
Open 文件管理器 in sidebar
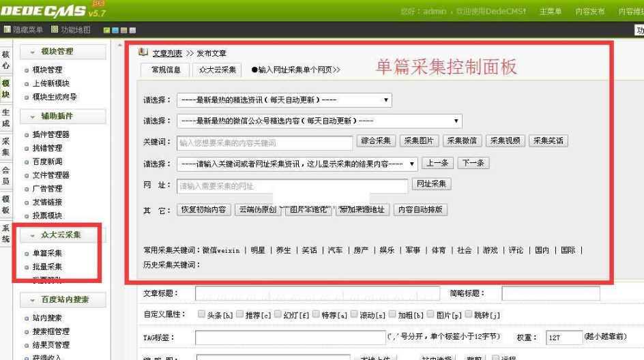click(51, 175)
